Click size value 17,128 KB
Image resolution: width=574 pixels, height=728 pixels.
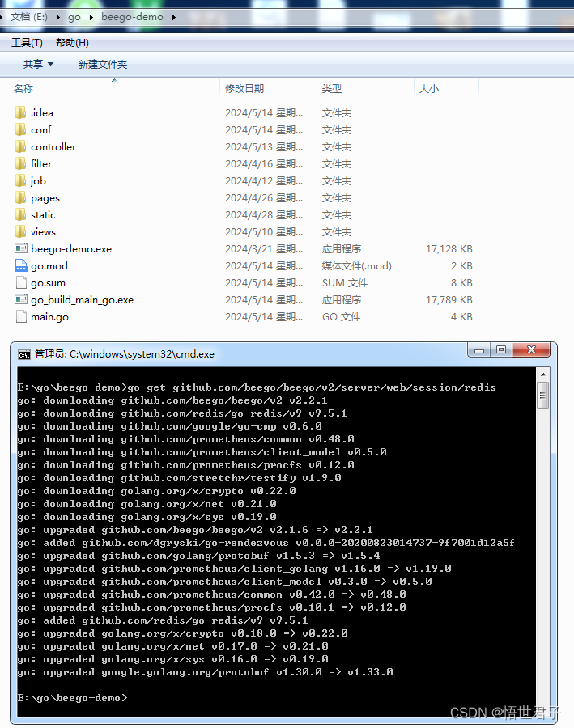pos(449,249)
